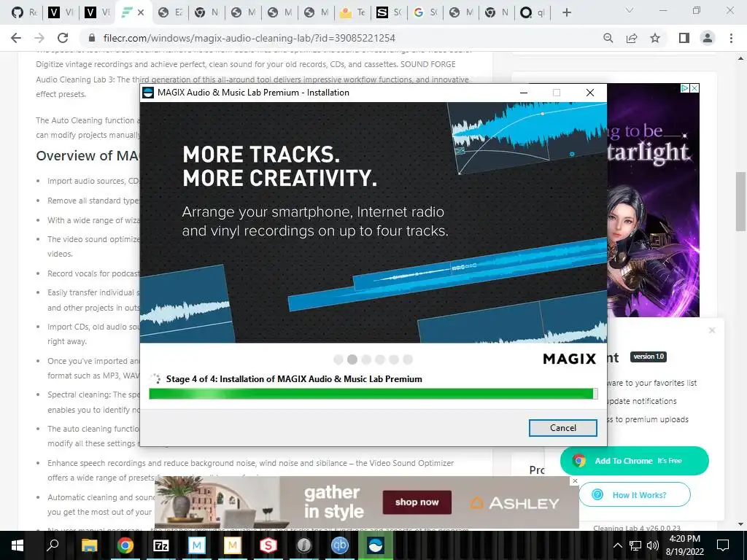The width and height of the screenshot is (747, 560).
Task: Open Chrome from taskbar
Action: [x=125, y=545]
